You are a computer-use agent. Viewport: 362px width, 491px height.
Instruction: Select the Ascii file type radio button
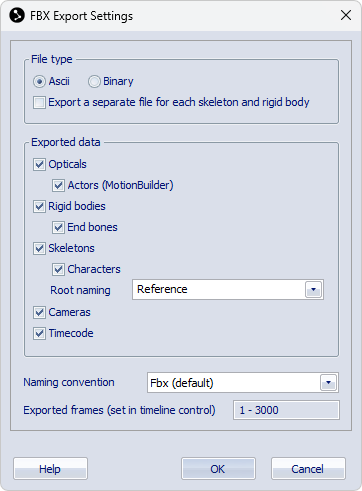(39, 81)
